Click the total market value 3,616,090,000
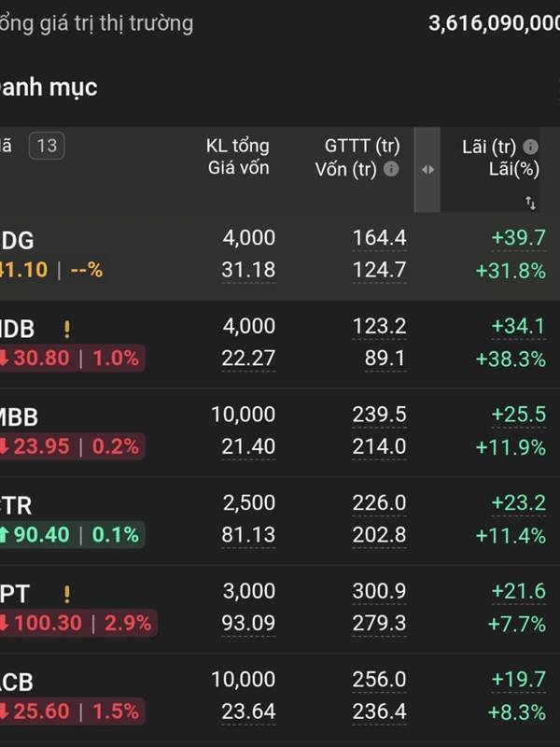 tap(494, 24)
